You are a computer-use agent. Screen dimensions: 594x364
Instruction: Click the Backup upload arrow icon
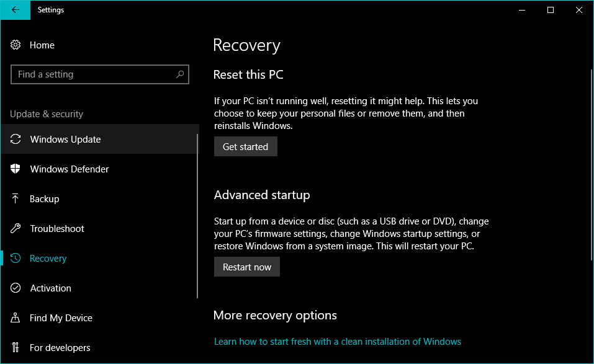tap(16, 199)
